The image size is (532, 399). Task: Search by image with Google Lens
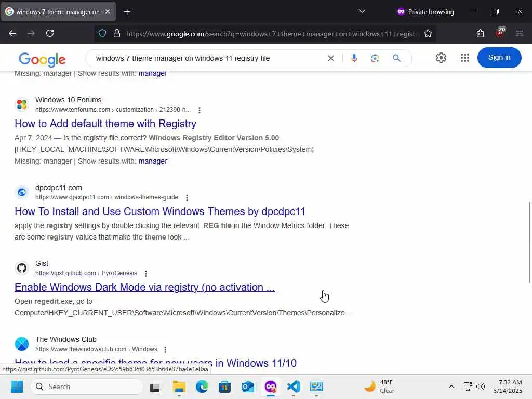375,58
